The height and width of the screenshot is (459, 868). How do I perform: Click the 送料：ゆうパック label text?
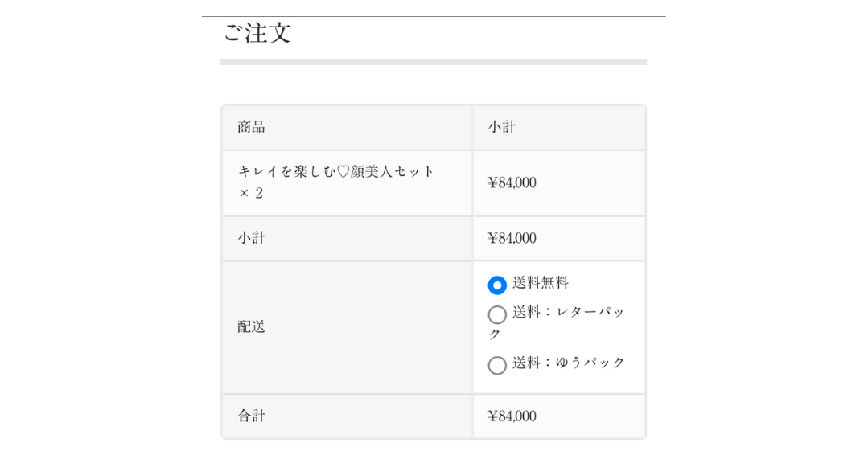point(568,363)
